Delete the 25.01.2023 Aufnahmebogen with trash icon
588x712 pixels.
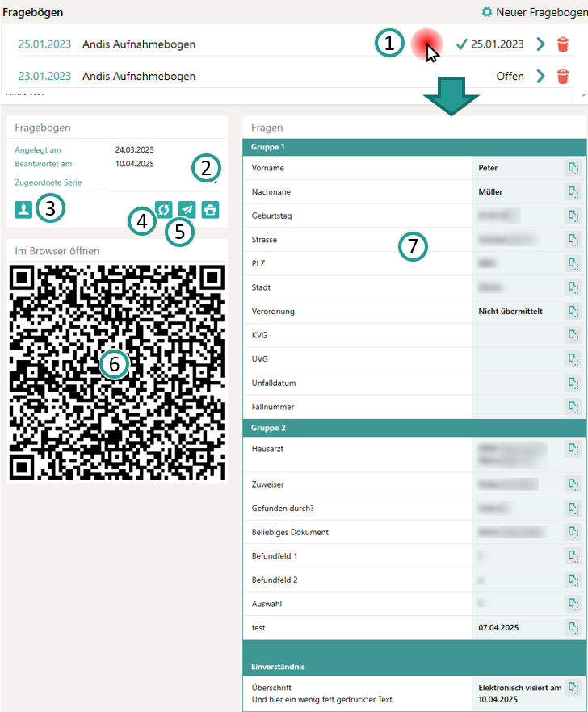pos(562,44)
